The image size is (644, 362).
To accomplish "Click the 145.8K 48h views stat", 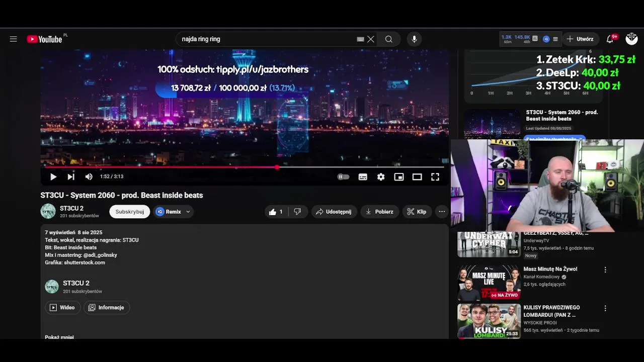I will 522,39.
